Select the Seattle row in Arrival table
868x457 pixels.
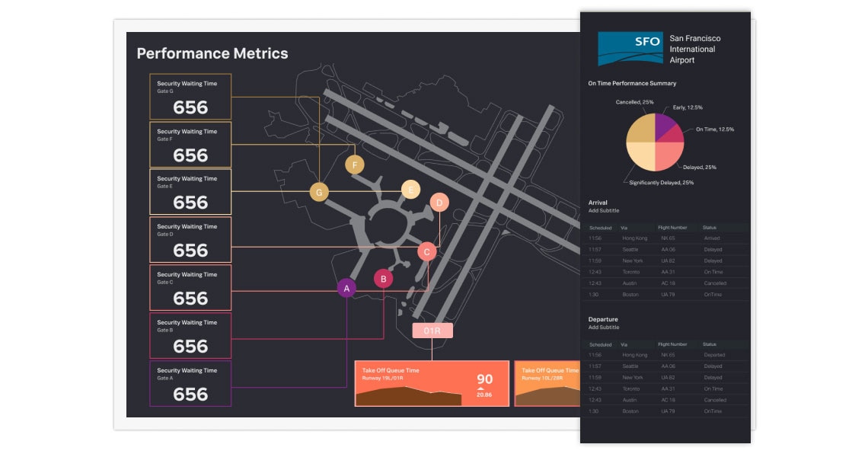pyautogui.click(x=666, y=249)
